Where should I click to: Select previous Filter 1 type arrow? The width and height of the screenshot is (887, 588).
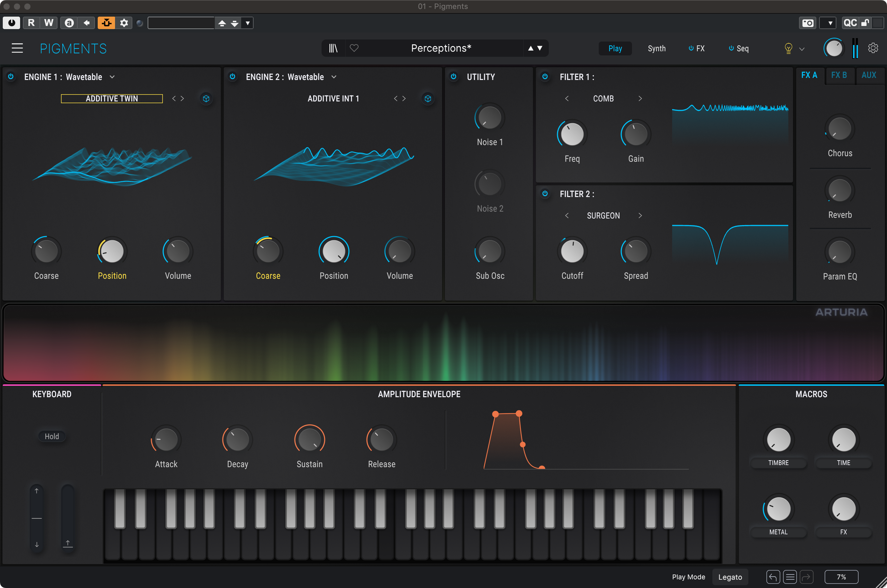click(567, 99)
